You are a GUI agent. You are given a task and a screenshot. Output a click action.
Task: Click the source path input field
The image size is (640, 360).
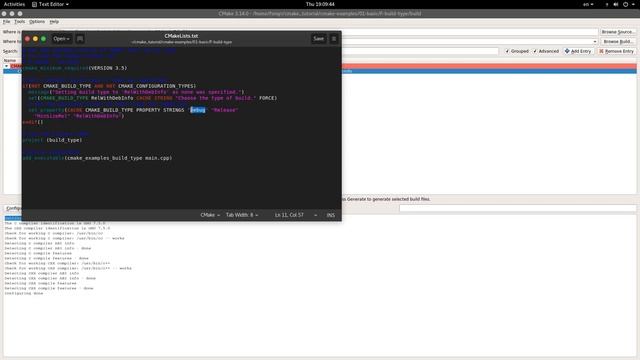(469, 32)
